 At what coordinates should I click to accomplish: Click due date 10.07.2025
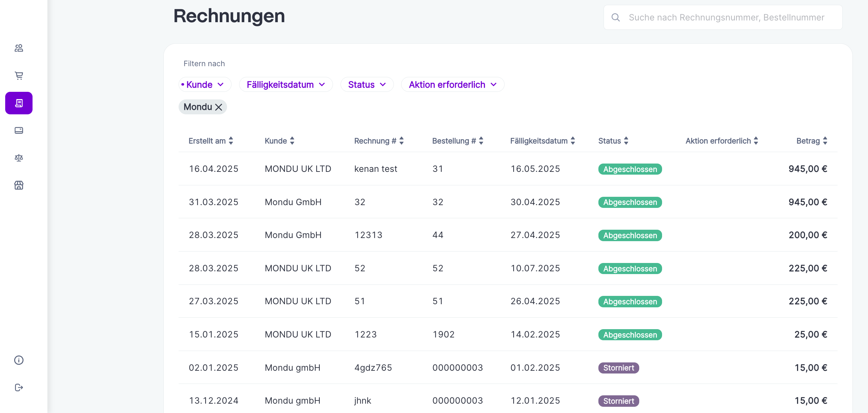pyautogui.click(x=535, y=269)
